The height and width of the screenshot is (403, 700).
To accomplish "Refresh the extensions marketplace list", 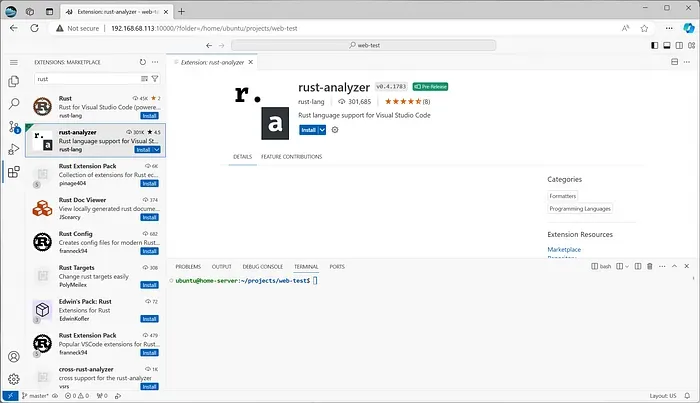I will pyautogui.click(x=143, y=62).
